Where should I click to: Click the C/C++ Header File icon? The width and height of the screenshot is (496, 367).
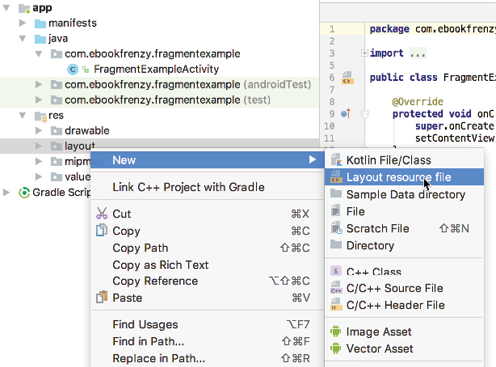coord(336,305)
